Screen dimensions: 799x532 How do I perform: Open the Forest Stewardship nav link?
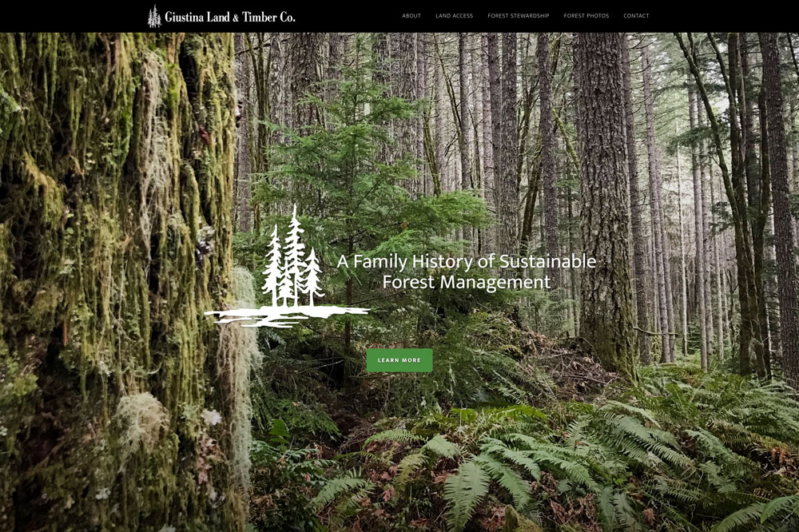click(519, 16)
